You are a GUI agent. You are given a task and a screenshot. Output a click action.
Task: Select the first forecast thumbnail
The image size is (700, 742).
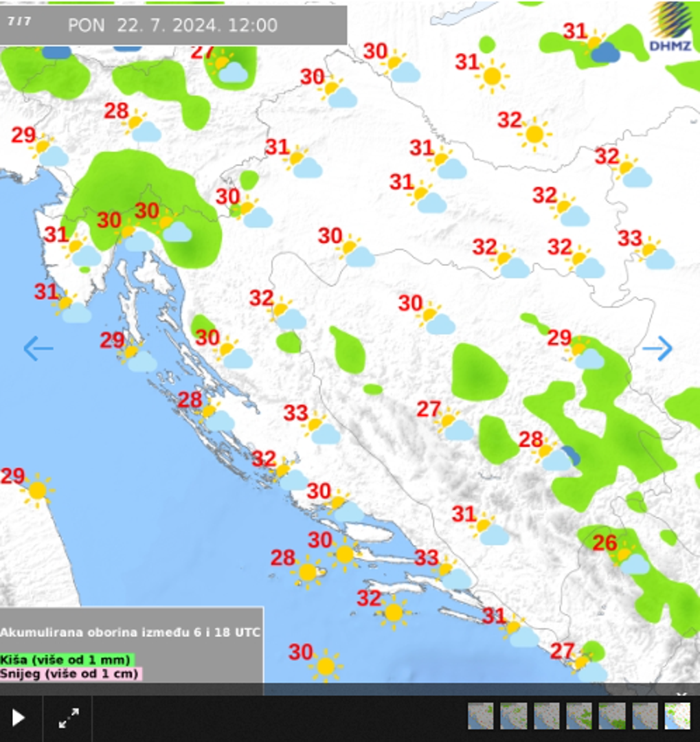point(480,716)
